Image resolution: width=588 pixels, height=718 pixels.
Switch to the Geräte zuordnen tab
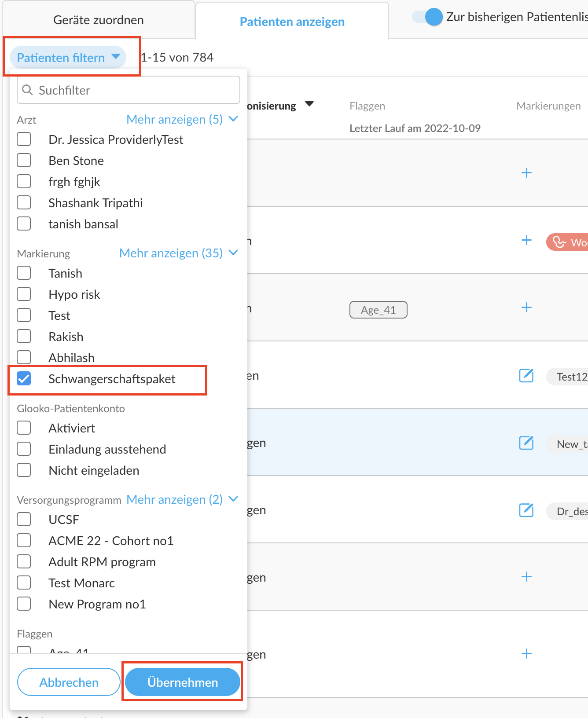click(x=99, y=20)
